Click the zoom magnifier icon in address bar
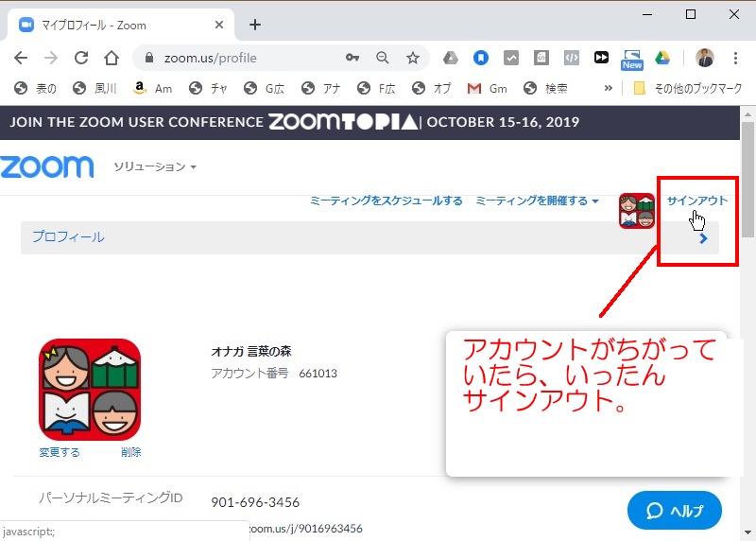The height and width of the screenshot is (541, 756). 383,58
